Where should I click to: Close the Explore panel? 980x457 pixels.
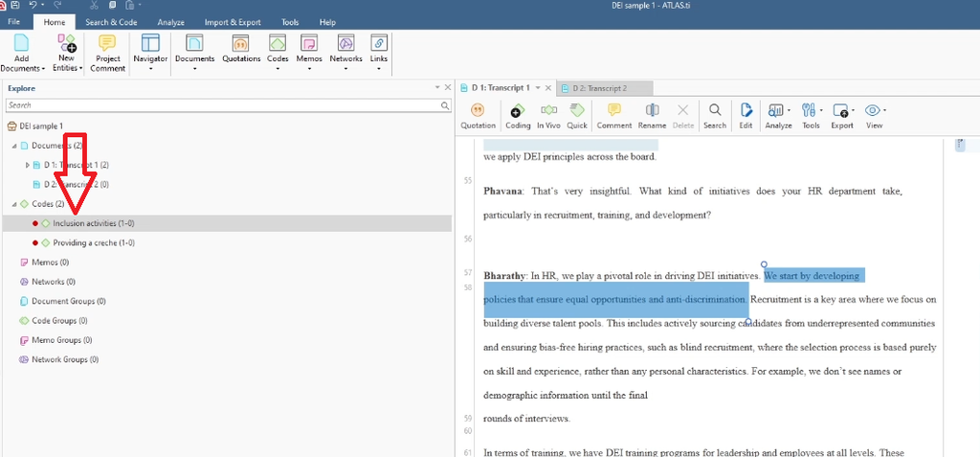click(x=448, y=88)
